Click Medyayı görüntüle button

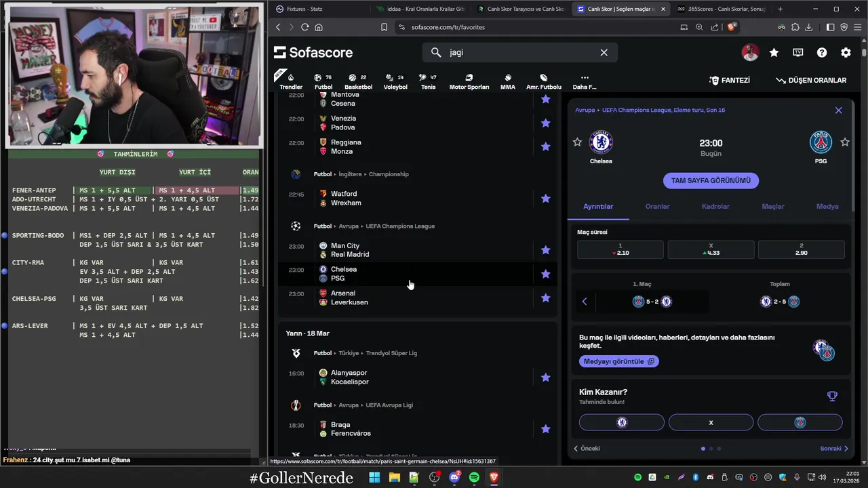618,361
